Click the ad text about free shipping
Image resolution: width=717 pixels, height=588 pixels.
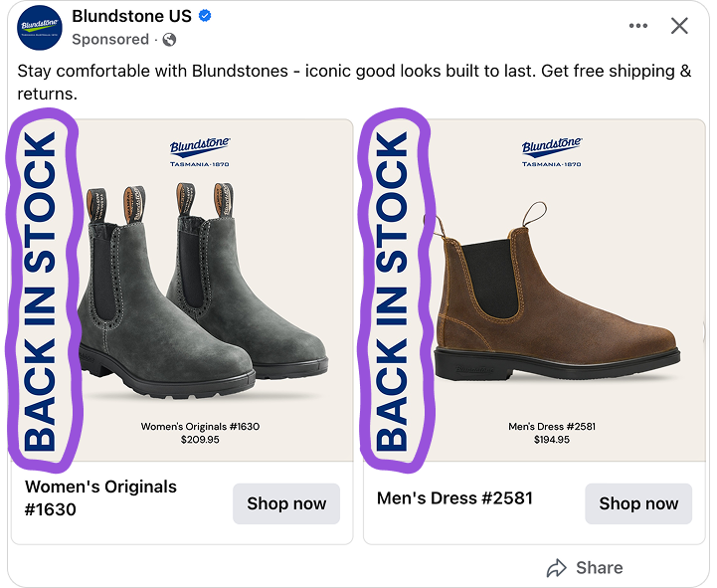click(x=354, y=83)
